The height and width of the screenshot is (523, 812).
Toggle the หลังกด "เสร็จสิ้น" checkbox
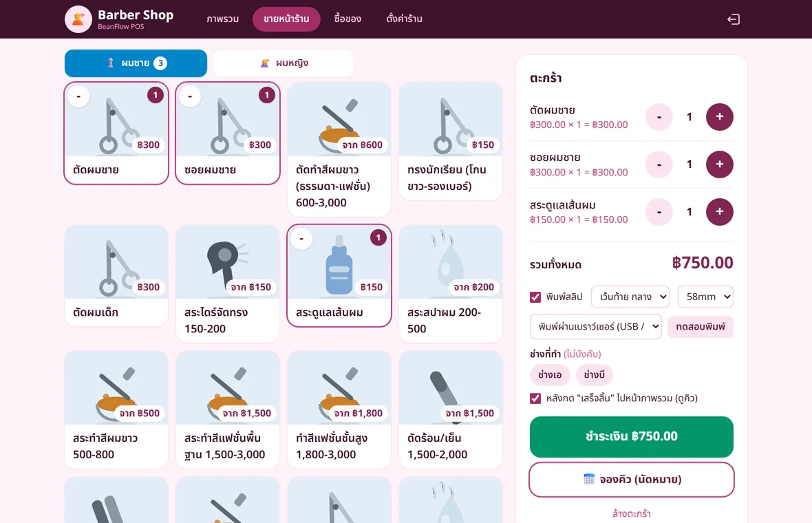click(x=535, y=398)
